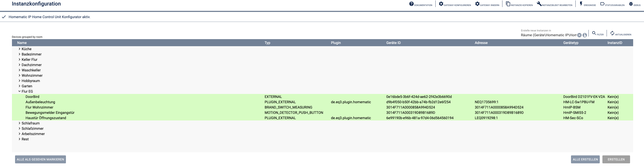Viewport: 644px width, 166px height.
Task: Expand the Arbeitszimmer room node
Action: click(19, 134)
